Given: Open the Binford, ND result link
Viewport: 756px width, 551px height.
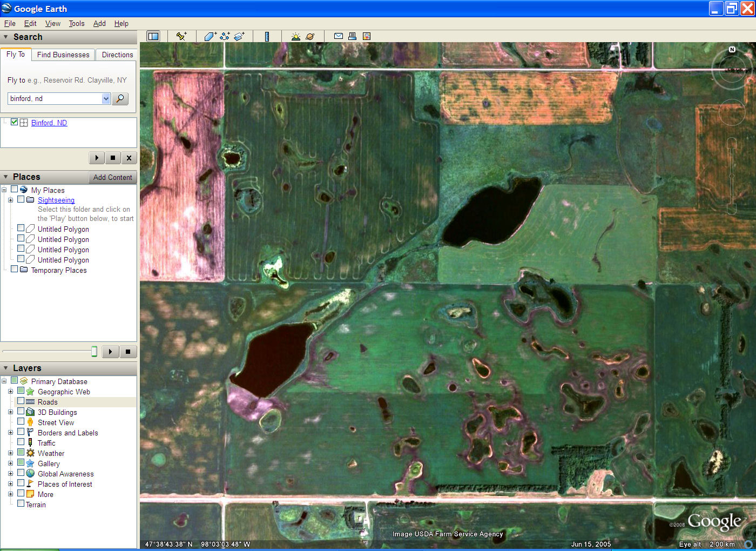Looking at the screenshot, I should coord(49,123).
